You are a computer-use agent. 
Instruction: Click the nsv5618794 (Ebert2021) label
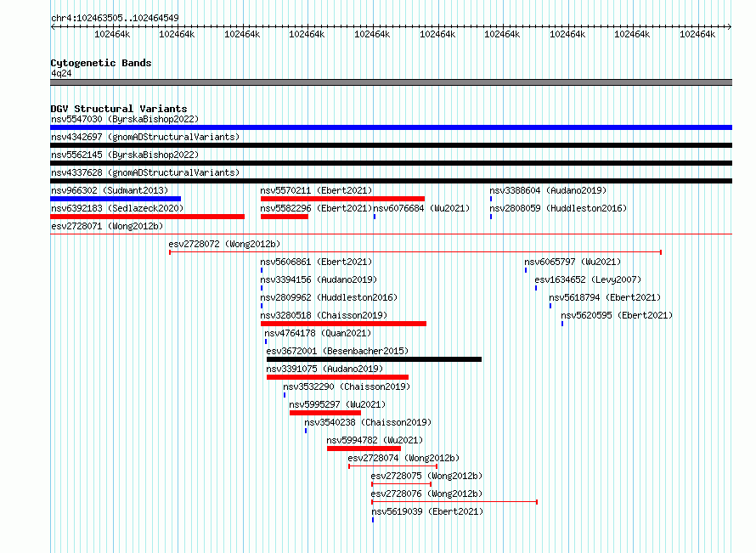[605, 297]
